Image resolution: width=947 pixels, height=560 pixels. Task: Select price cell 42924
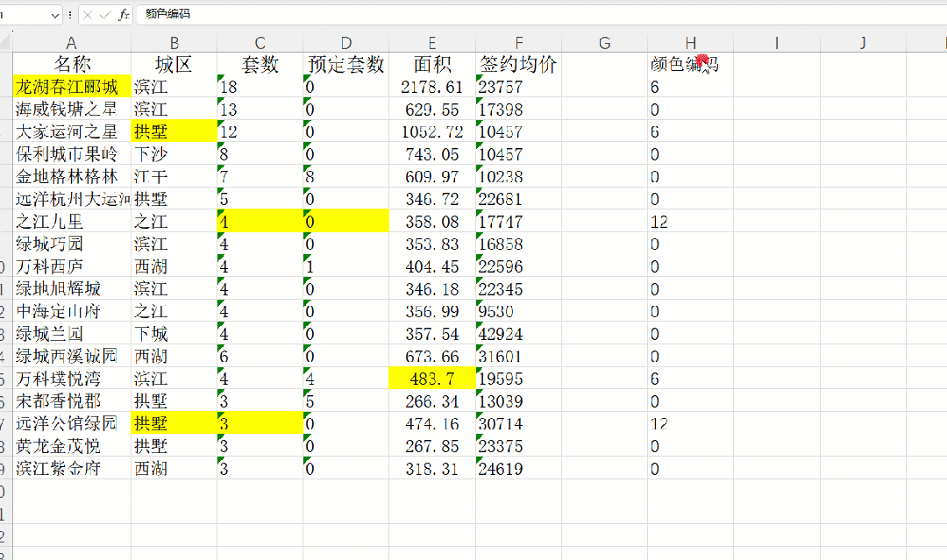519,334
